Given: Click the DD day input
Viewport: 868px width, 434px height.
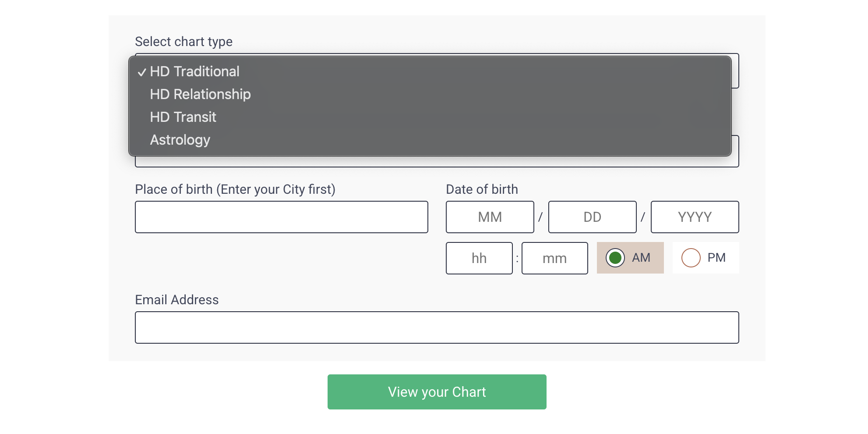Looking at the screenshot, I should [593, 217].
